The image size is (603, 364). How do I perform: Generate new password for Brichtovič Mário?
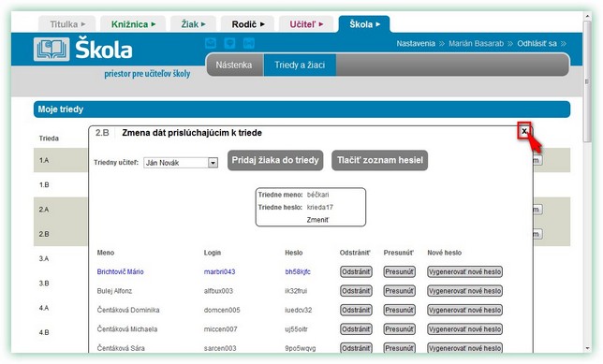tap(464, 271)
